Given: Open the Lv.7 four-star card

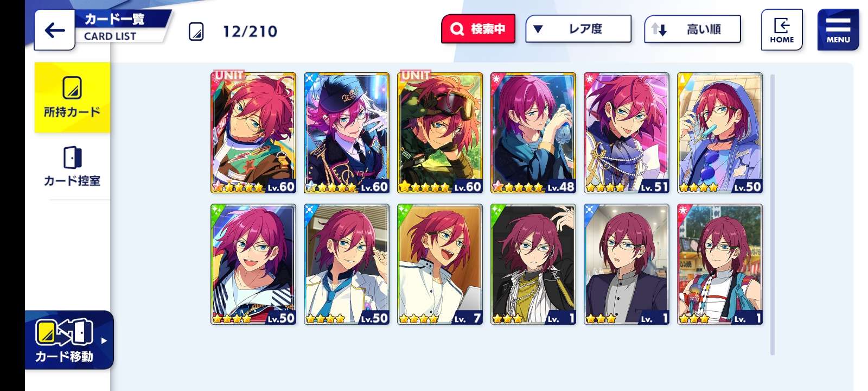Looking at the screenshot, I should 440,264.
